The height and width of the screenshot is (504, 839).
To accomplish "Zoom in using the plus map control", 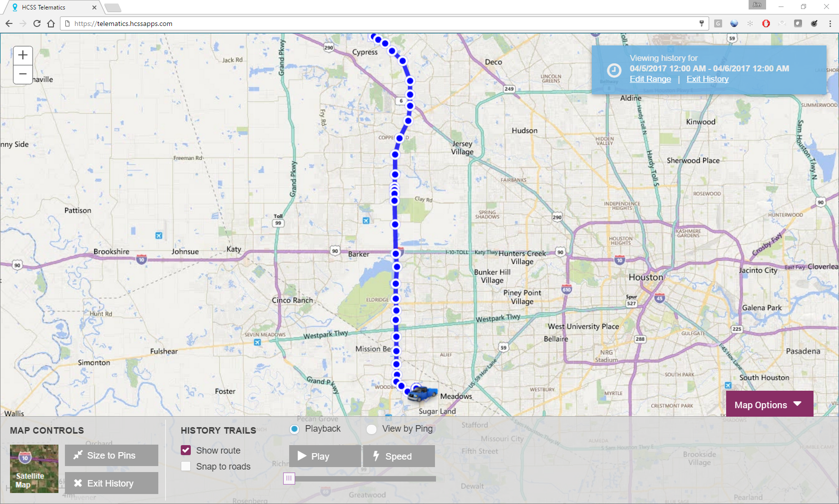I will coord(22,55).
